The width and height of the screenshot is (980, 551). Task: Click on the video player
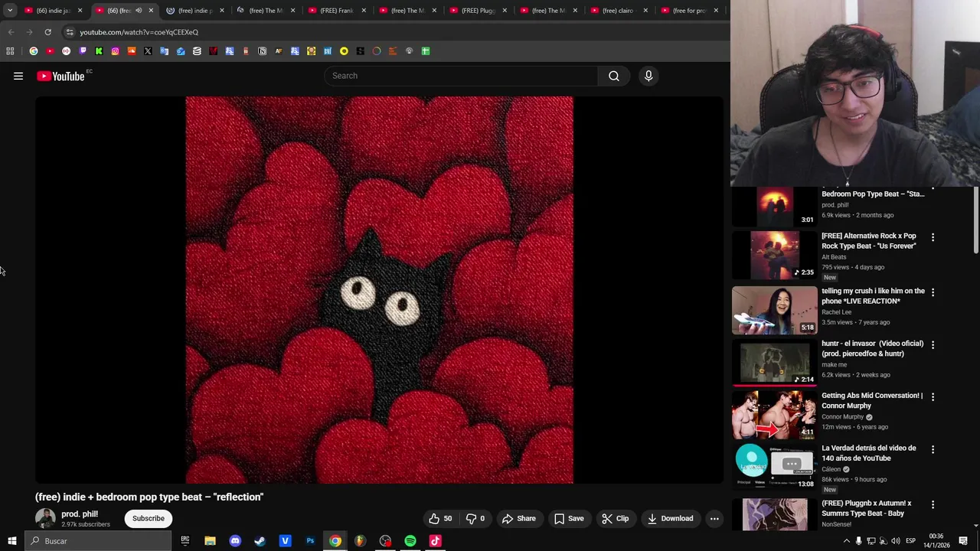(x=379, y=290)
